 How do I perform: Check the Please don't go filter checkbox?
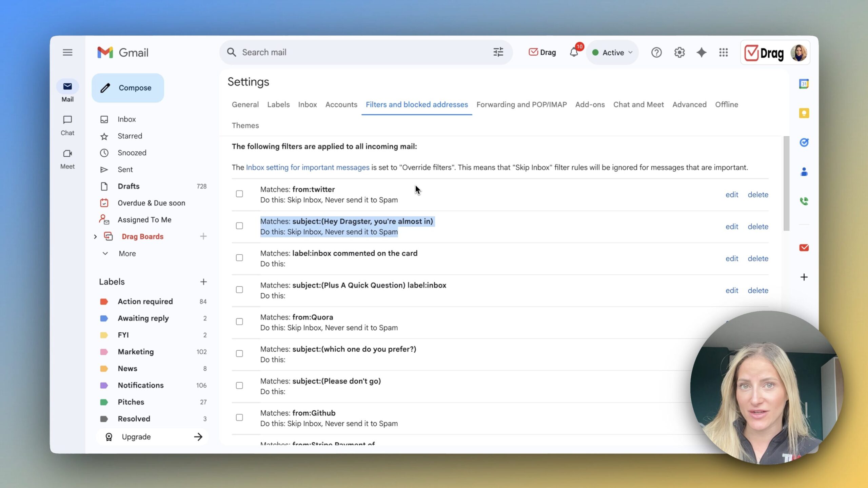tap(239, 386)
